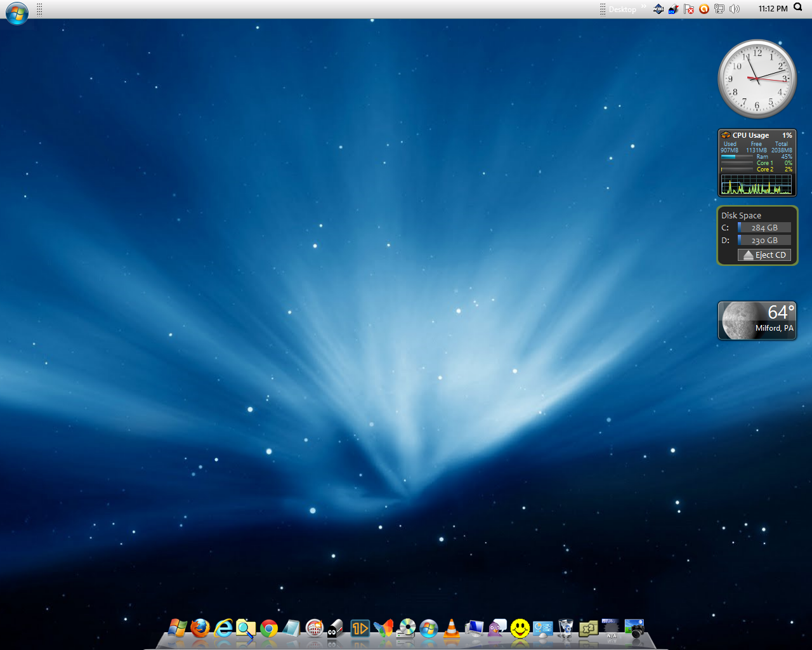Image resolution: width=812 pixels, height=650 pixels.
Task: Open Google Chrome from the dock
Action: [269, 628]
